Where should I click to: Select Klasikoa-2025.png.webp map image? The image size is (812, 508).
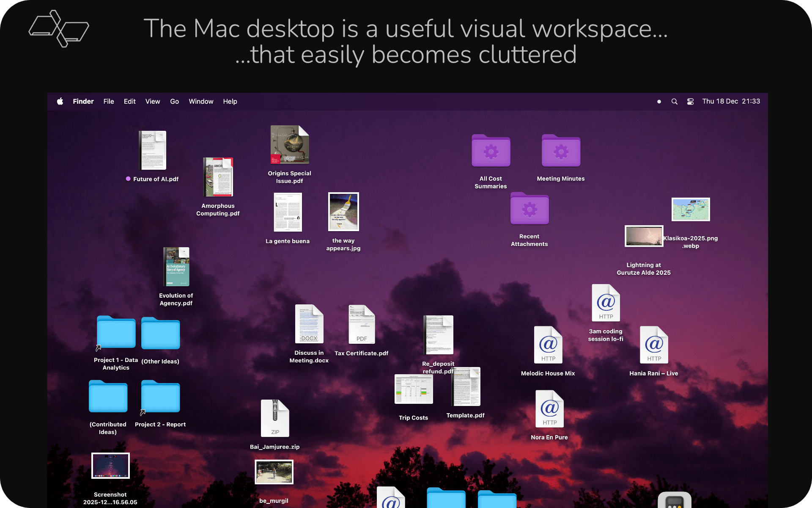click(x=691, y=209)
